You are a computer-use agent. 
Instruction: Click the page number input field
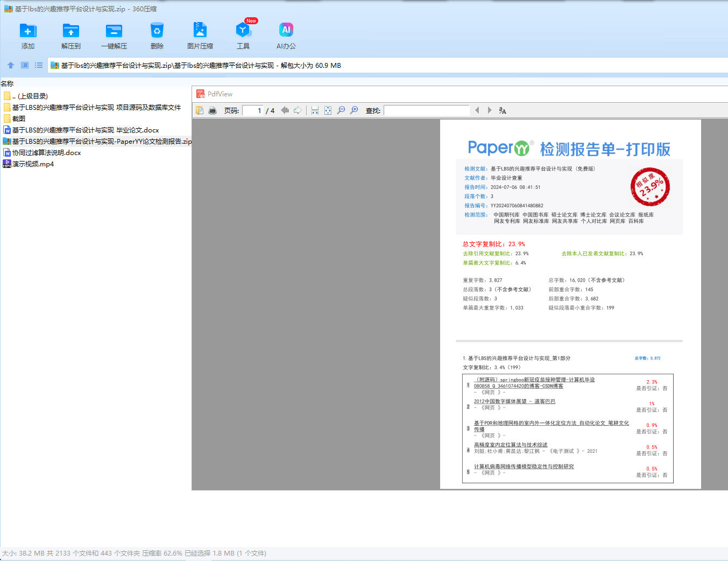(252, 110)
